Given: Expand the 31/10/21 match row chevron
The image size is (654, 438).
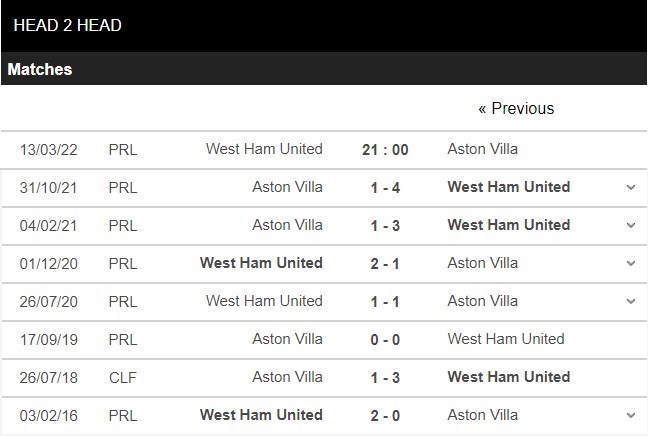Looking at the screenshot, I should click(x=631, y=187).
